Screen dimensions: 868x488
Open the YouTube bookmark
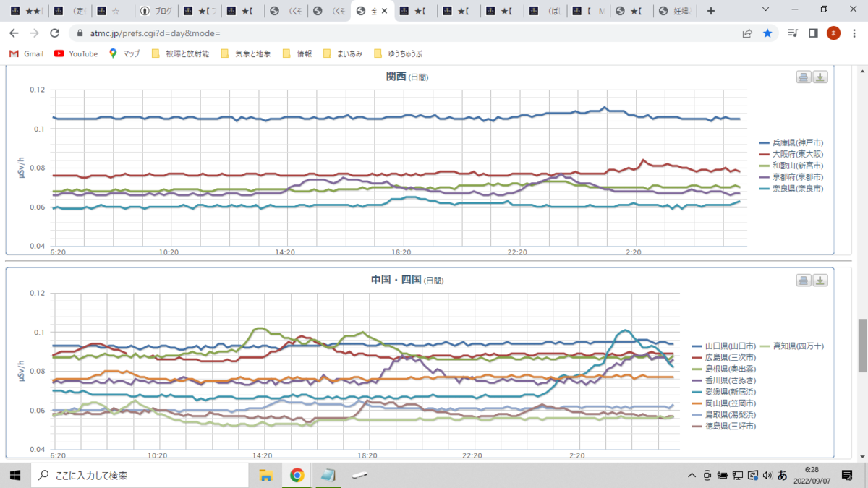pyautogui.click(x=76, y=53)
